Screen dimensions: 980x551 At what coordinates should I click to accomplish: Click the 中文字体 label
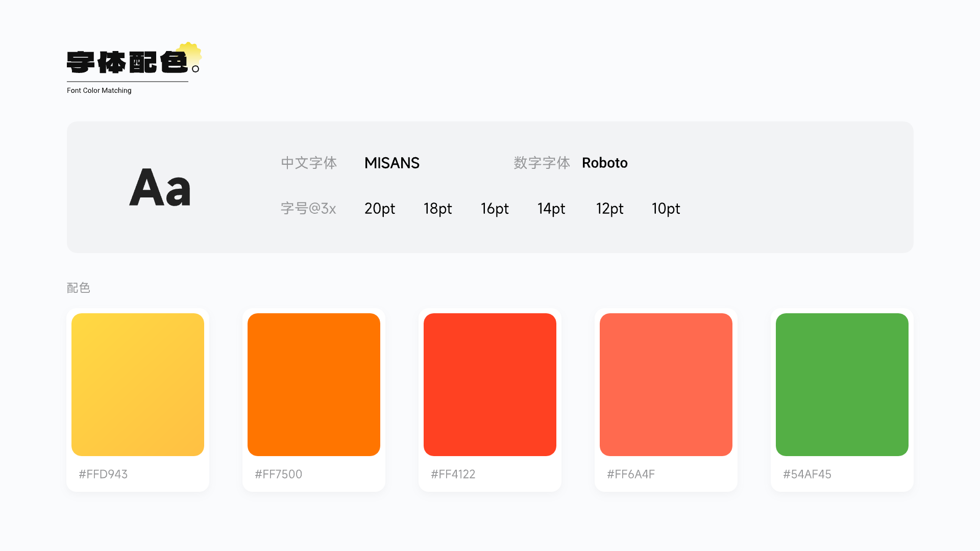[309, 163]
